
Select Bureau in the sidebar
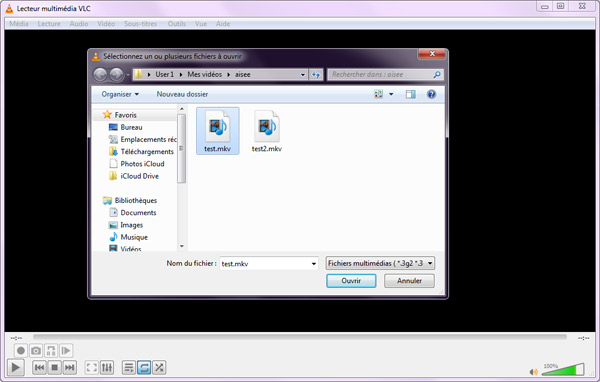click(126, 127)
